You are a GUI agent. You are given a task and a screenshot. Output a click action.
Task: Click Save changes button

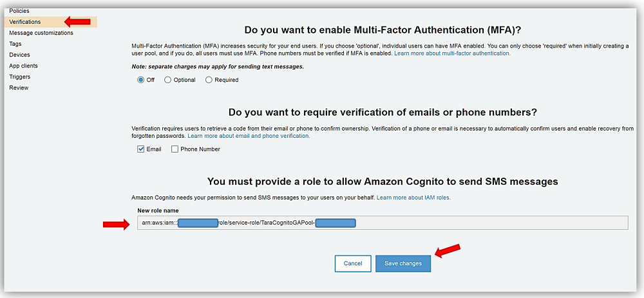pos(403,263)
